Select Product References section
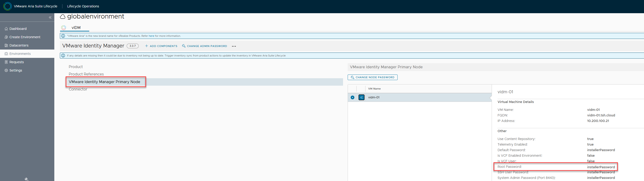 click(86, 74)
